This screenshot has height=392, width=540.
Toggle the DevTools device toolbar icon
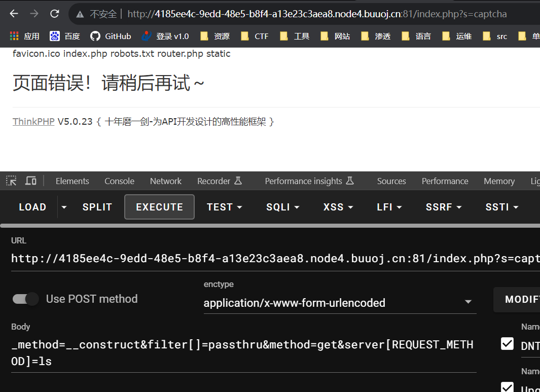point(31,181)
